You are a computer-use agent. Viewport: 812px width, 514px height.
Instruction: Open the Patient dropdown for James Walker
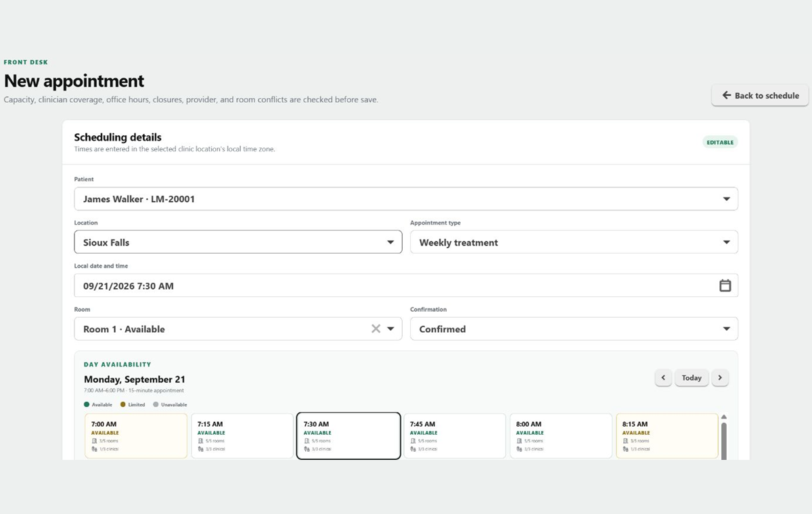coord(406,199)
